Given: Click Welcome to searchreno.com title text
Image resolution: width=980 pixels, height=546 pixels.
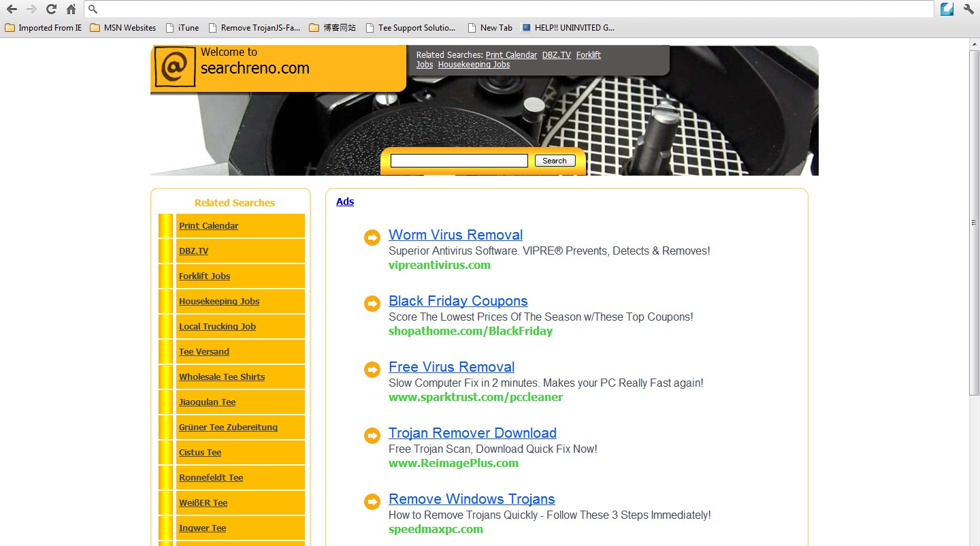Looking at the screenshot, I should coord(255,61).
